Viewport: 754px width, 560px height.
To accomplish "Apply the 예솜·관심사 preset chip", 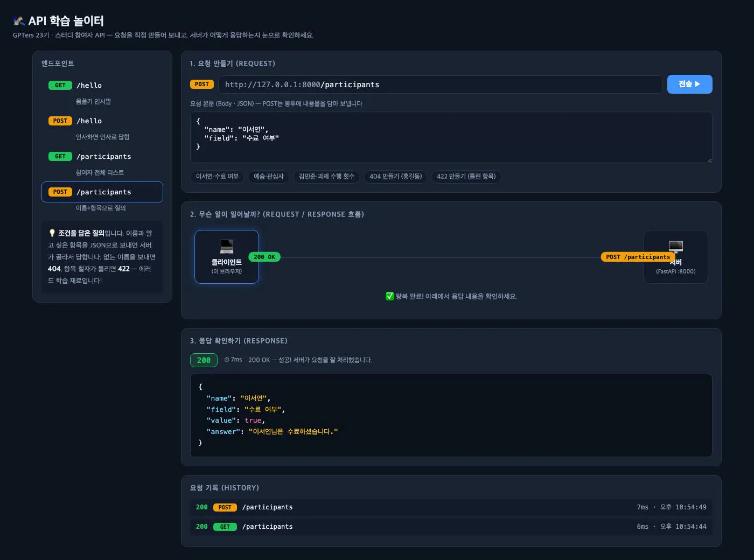I will tap(269, 177).
